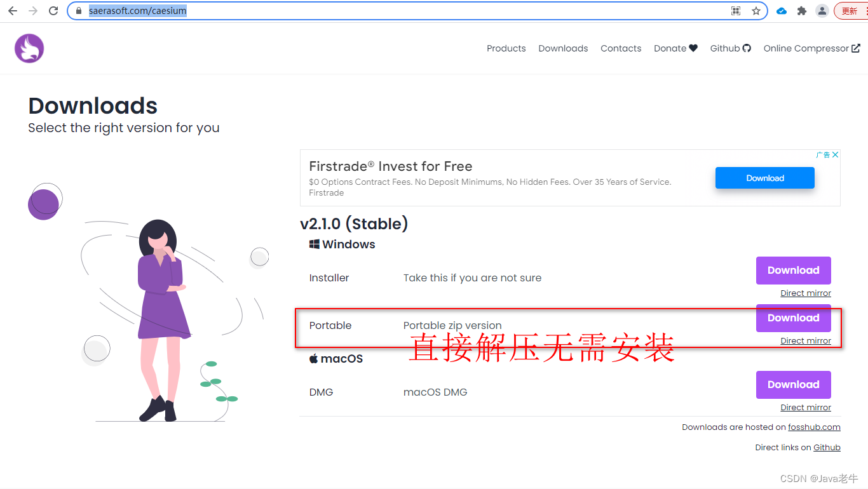This screenshot has width=868, height=489.
Task: Download the Windows Installer version
Action: (793, 271)
